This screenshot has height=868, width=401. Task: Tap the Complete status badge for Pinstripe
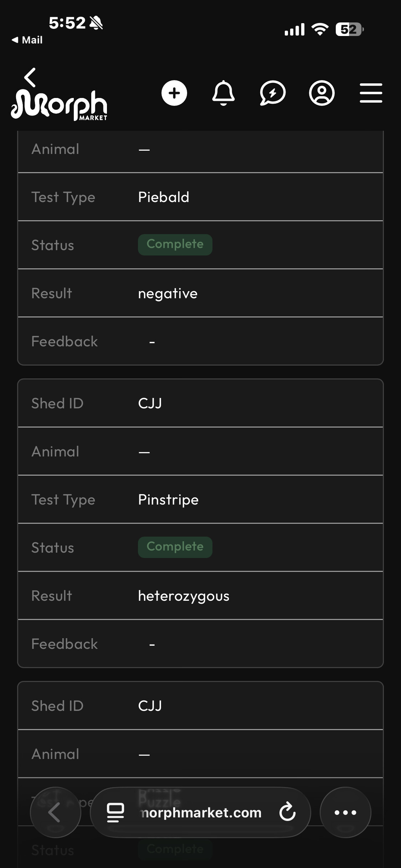(175, 547)
